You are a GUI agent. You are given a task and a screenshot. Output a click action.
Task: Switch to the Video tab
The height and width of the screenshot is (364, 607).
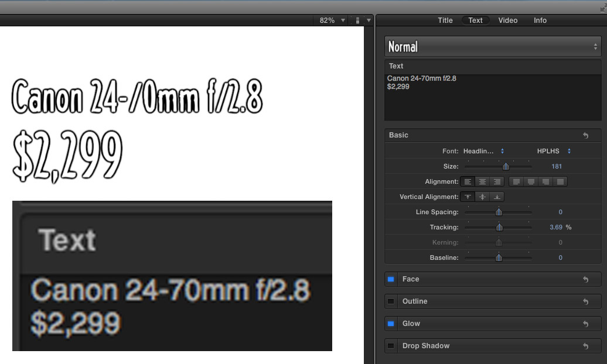coord(507,20)
